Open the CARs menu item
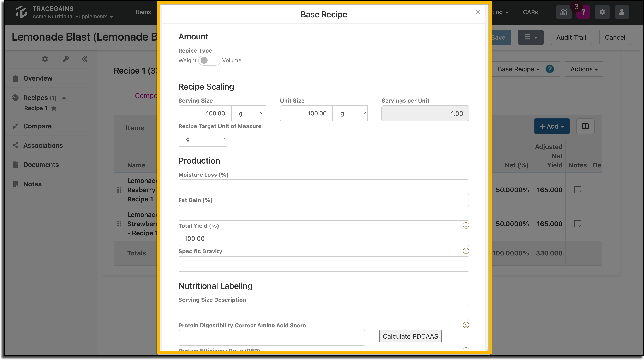 point(530,12)
